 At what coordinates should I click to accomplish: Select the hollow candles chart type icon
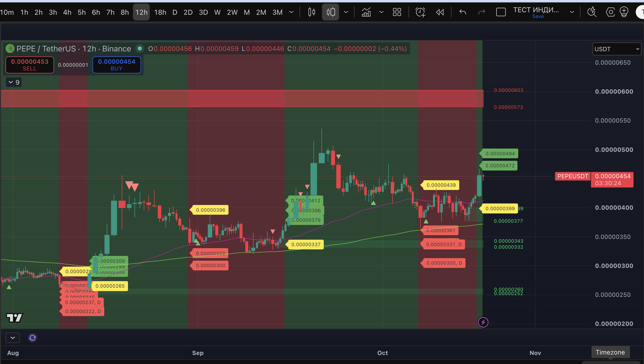pos(330,12)
